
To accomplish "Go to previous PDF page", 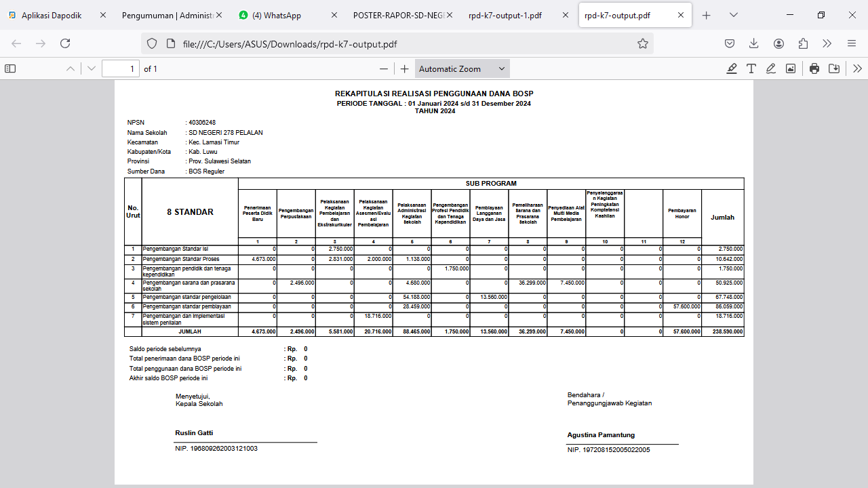I will (71, 68).
